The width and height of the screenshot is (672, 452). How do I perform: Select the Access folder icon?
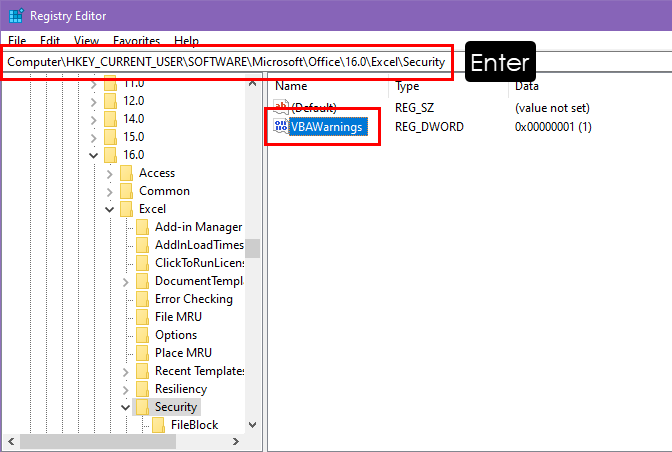coord(126,173)
